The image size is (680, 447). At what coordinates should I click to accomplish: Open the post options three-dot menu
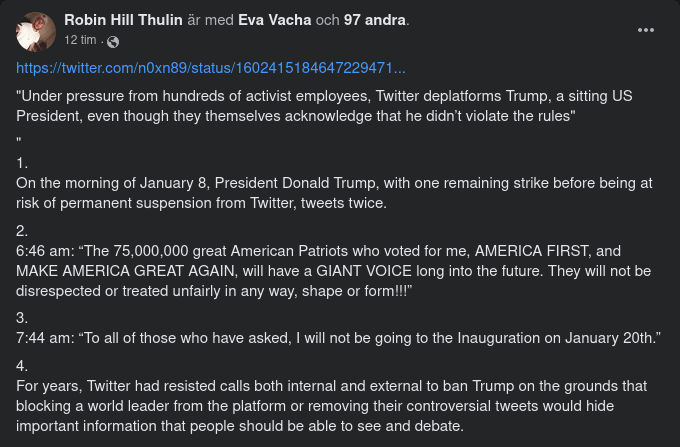pyautogui.click(x=646, y=29)
